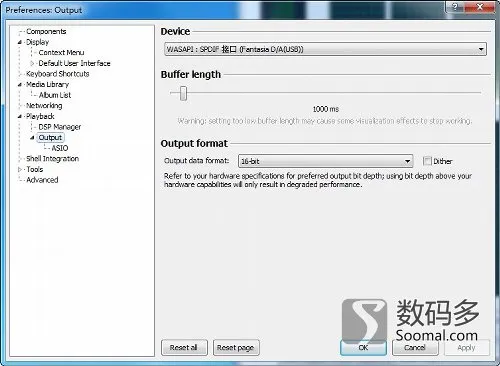This screenshot has width=500, height=366.
Task: Open DSP Manager page
Action: [x=60, y=127]
